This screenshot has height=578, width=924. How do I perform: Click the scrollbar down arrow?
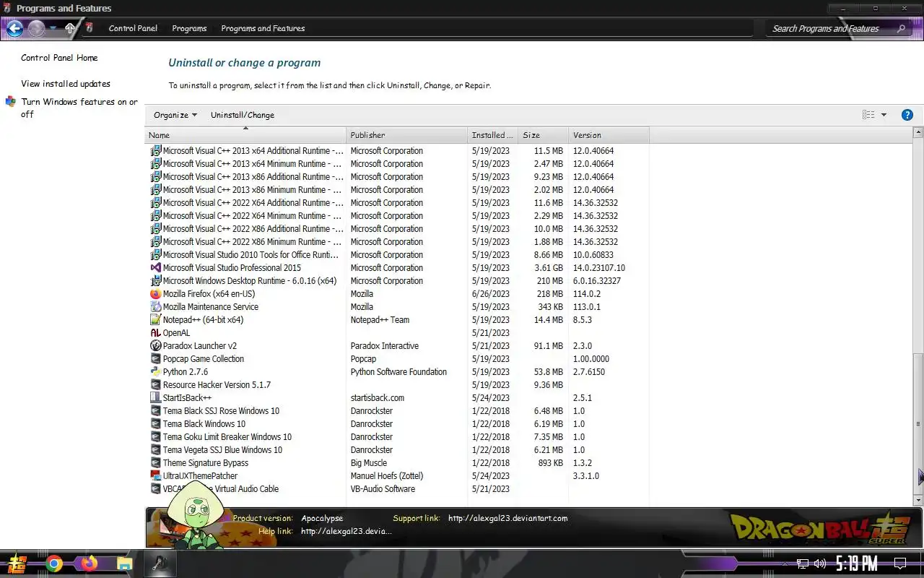point(918,500)
